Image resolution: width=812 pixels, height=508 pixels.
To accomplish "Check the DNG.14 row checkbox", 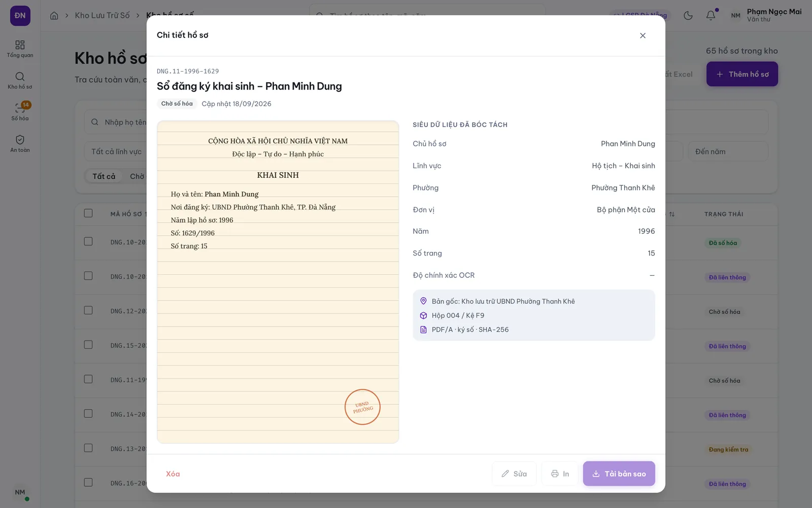I will pos(88,414).
